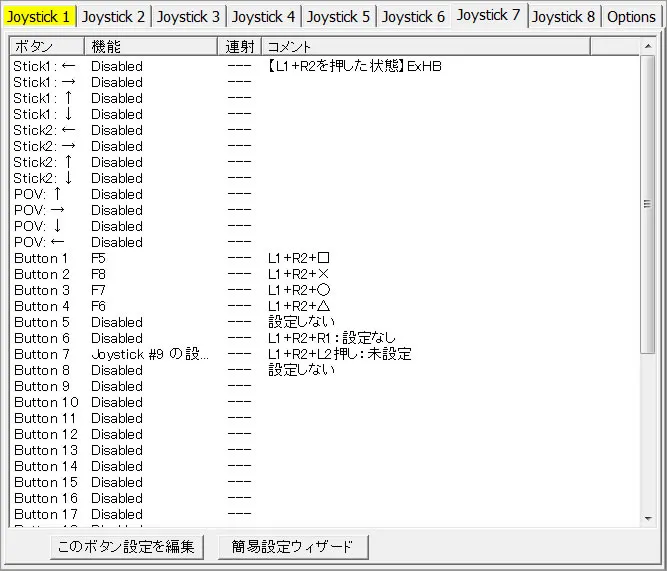Click the vertical scrollbar thumb
Viewport: 667px width, 571px height.
(x=648, y=204)
